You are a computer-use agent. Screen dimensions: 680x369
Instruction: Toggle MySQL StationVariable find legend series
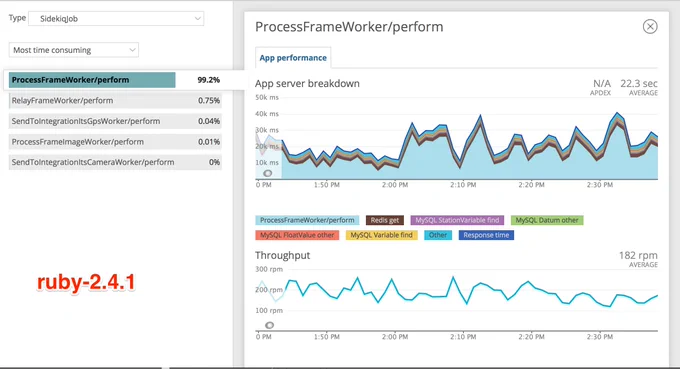(x=457, y=220)
